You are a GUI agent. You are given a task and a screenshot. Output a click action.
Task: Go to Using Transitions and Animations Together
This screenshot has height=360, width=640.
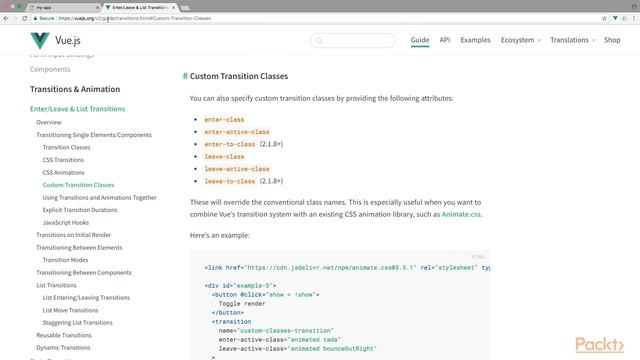[99, 198]
